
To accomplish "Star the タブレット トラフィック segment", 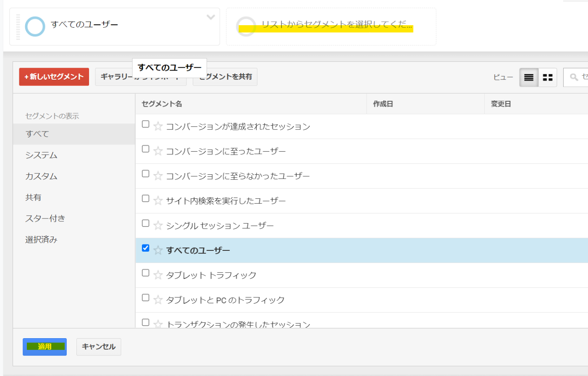I will pyautogui.click(x=158, y=275).
